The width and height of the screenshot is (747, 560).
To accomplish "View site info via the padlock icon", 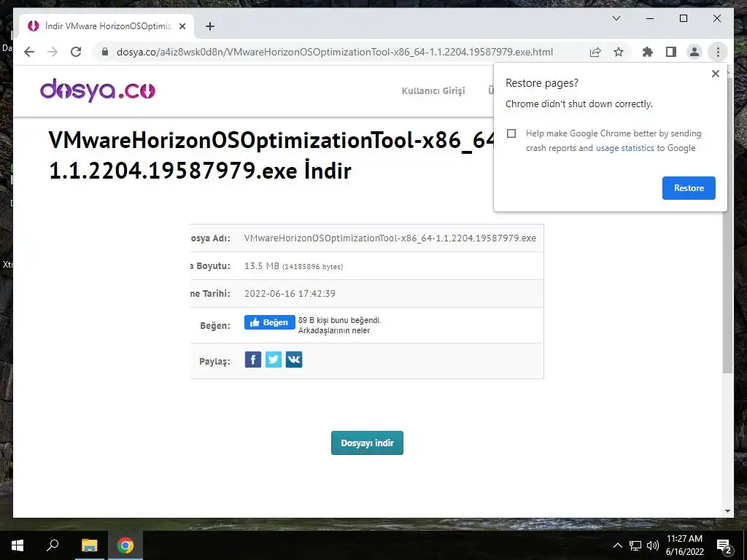I will tap(105, 52).
